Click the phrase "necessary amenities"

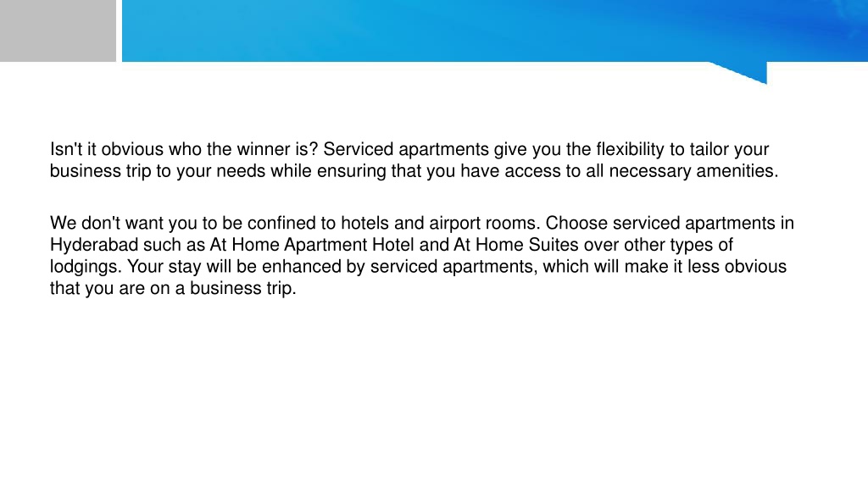(693, 171)
